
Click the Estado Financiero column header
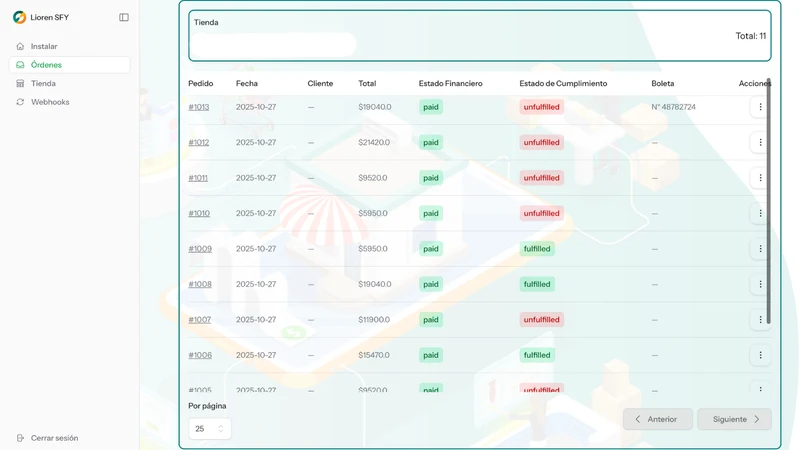click(x=451, y=84)
